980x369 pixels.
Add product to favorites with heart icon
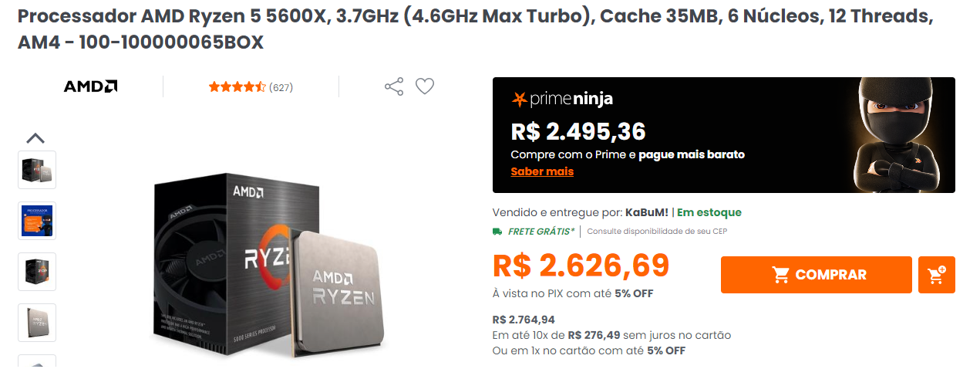[425, 86]
